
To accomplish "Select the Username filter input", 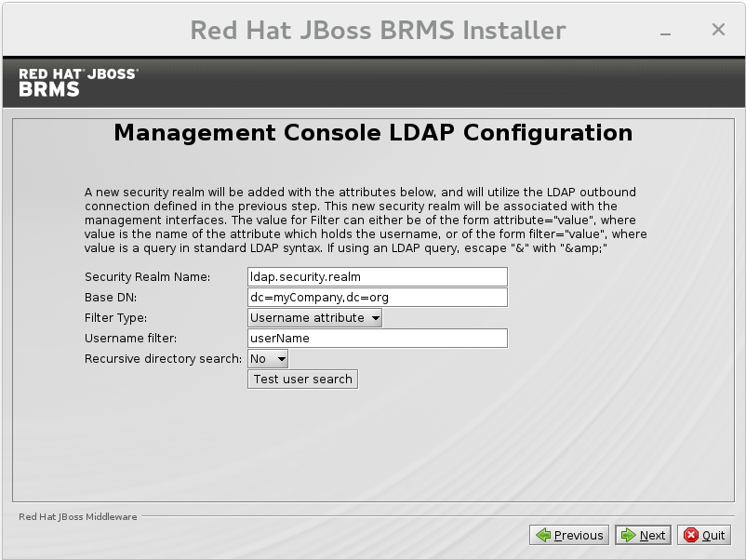I will click(x=378, y=339).
